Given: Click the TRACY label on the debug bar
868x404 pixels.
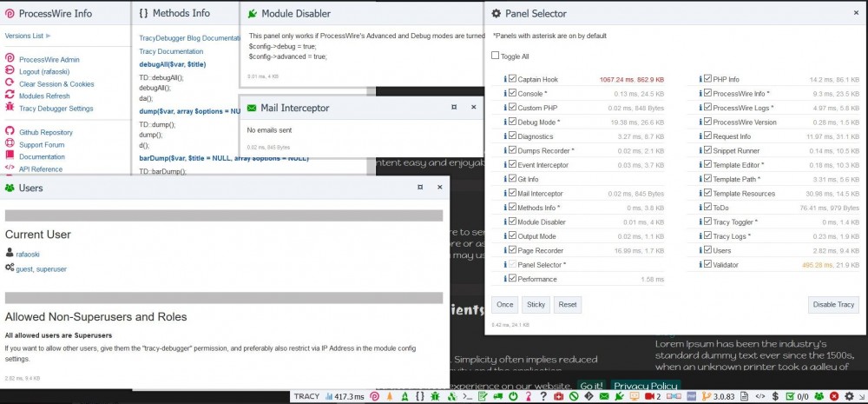Looking at the screenshot, I should [x=306, y=396].
